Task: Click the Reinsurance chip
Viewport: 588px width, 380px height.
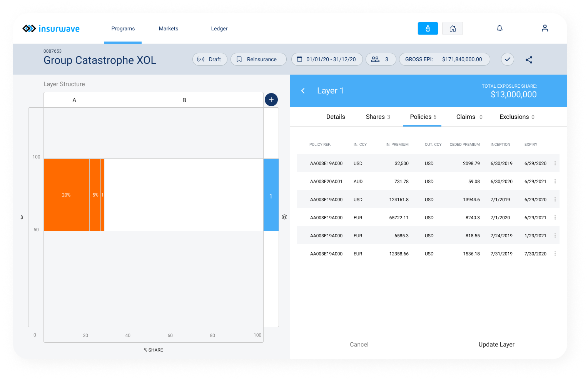Action: point(259,59)
